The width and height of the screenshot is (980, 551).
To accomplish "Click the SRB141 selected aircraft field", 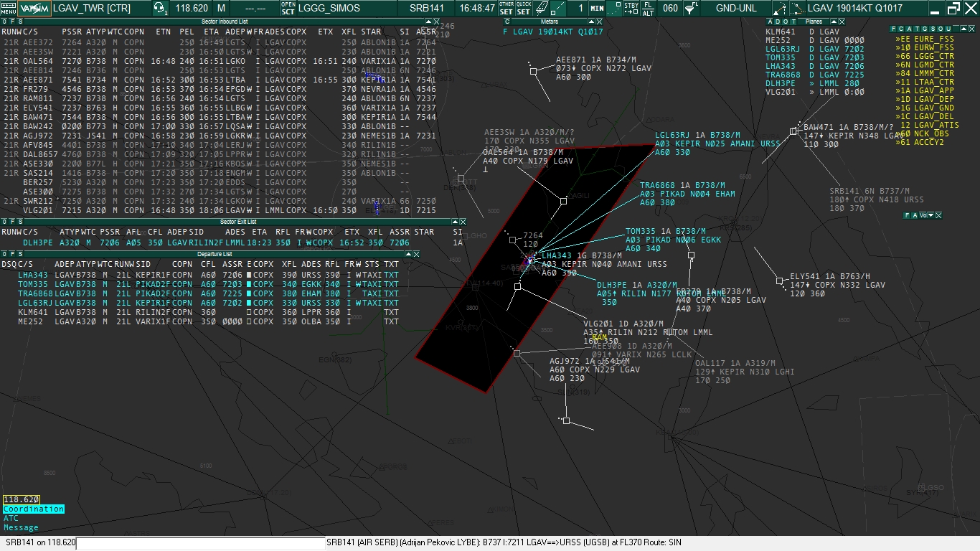I will 425,9.
